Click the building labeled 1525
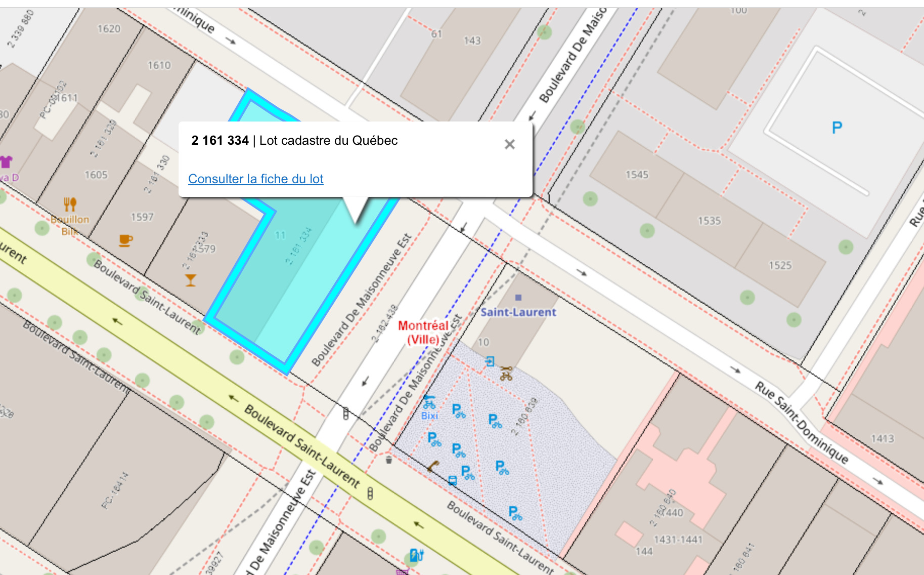 tap(780, 266)
